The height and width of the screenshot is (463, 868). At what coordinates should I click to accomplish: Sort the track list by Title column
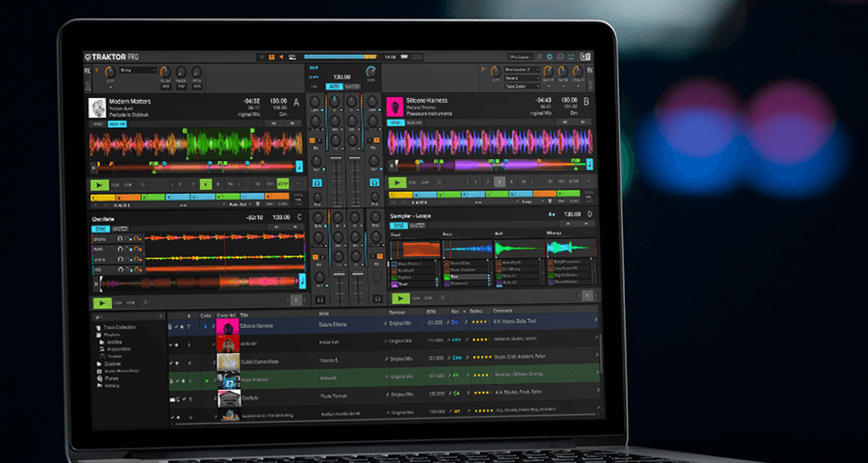pyautogui.click(x=244, y=314)
